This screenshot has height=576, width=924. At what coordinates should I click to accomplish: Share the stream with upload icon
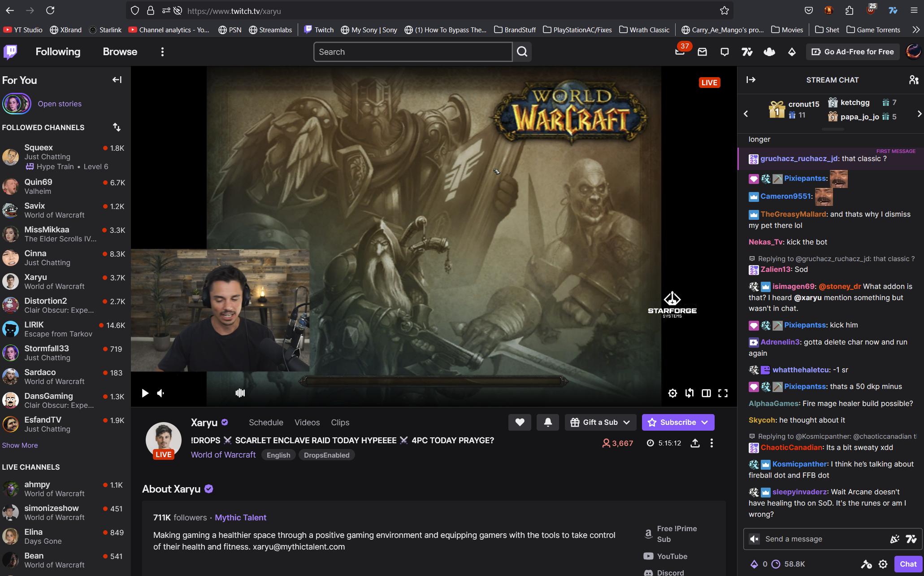click(x=695, y=443)
